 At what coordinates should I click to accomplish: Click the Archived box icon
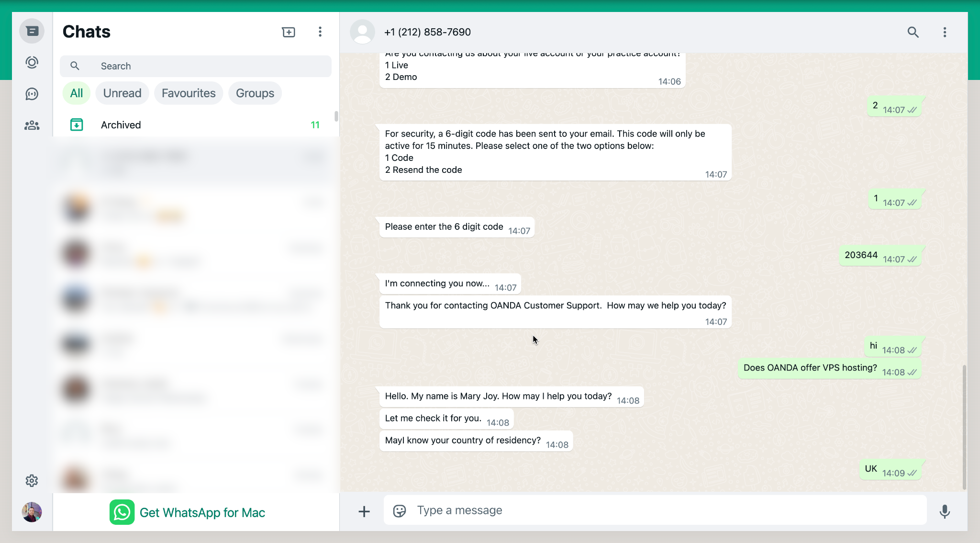pos(77,125)
